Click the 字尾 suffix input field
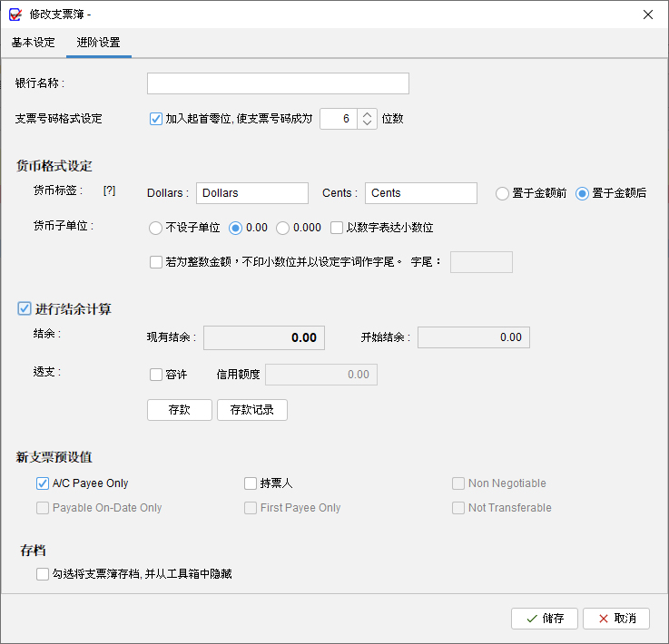The image size is (669, 644). 481,262
